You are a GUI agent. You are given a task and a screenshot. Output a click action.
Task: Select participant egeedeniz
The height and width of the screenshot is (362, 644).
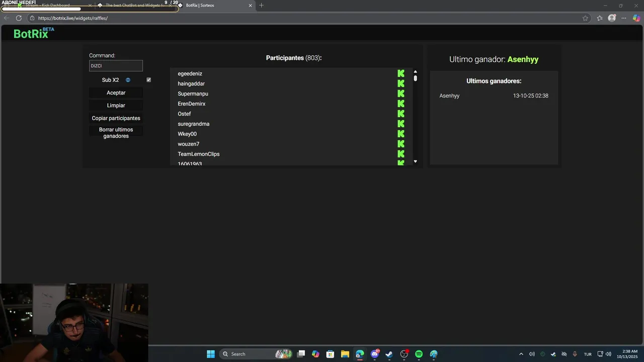pyautogui.click(x=190, y=73)
